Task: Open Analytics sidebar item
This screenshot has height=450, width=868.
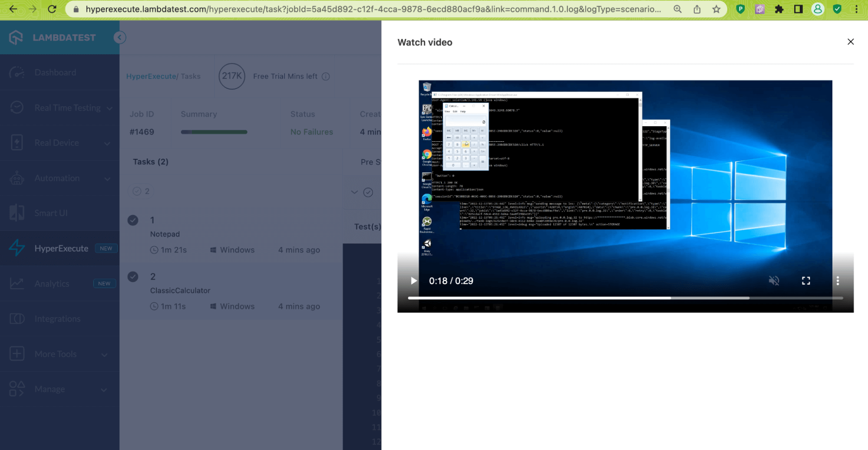Action: (x=52, y=283)
